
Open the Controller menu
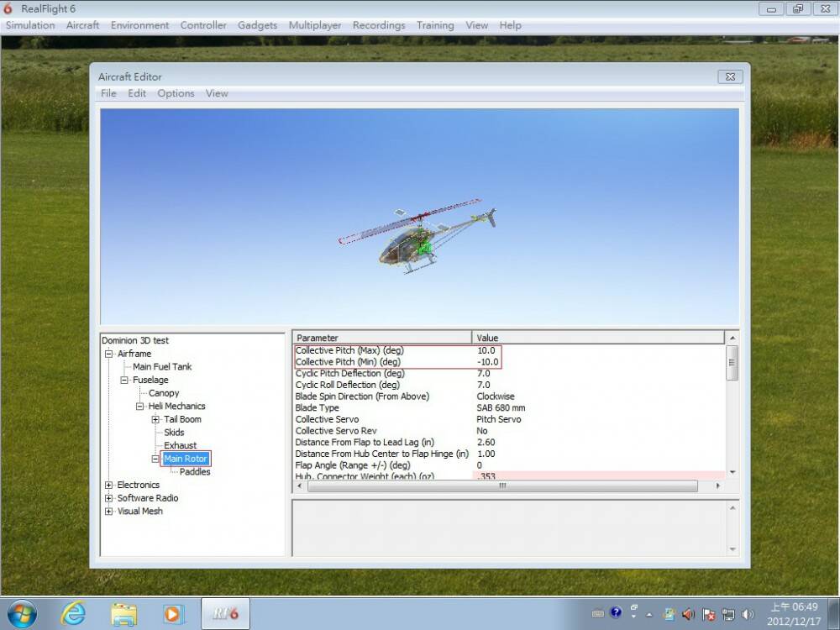[x=203, y=25]
